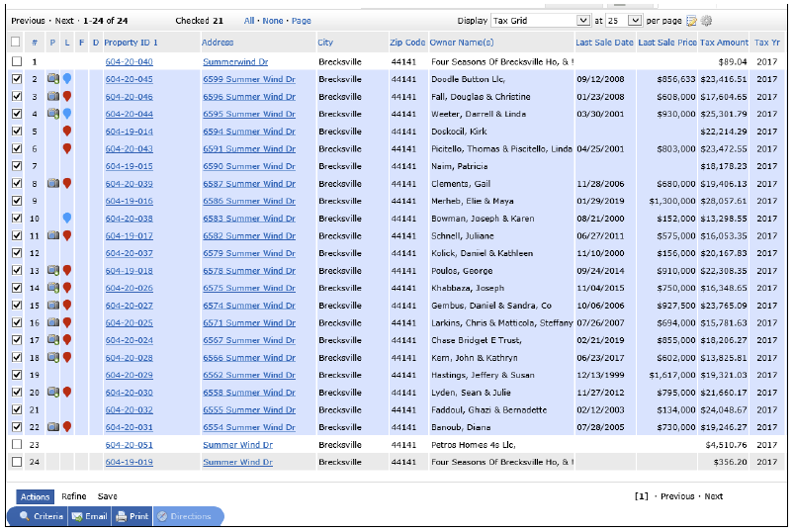
Task: Open photos icon for 6595 Summer Wind Dr
Action: [x=53, y=114]
